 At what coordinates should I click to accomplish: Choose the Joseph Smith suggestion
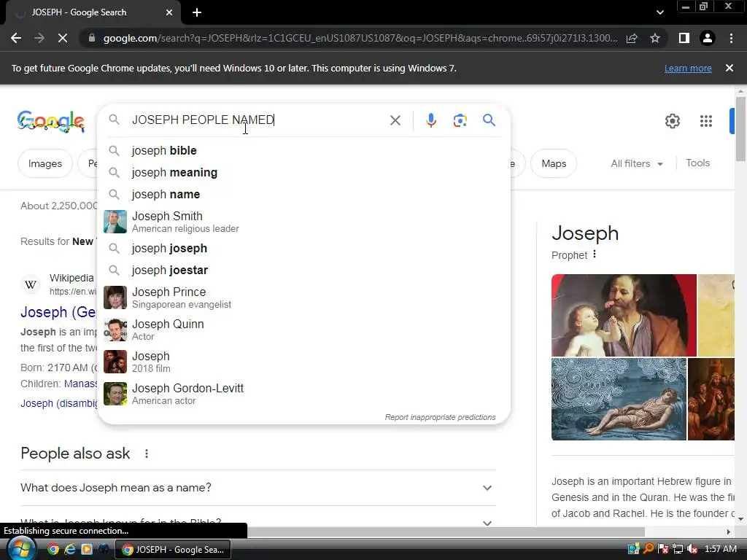coord(304,222)
